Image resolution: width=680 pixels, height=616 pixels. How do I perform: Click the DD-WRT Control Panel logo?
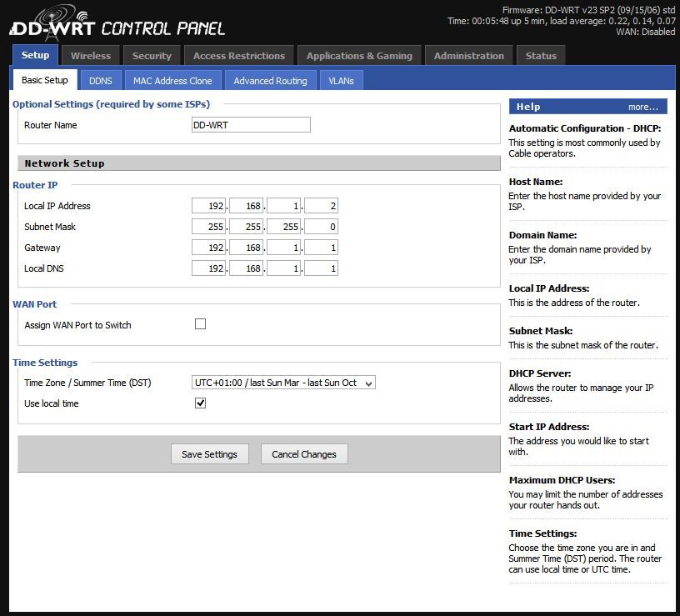click(117, 24)
